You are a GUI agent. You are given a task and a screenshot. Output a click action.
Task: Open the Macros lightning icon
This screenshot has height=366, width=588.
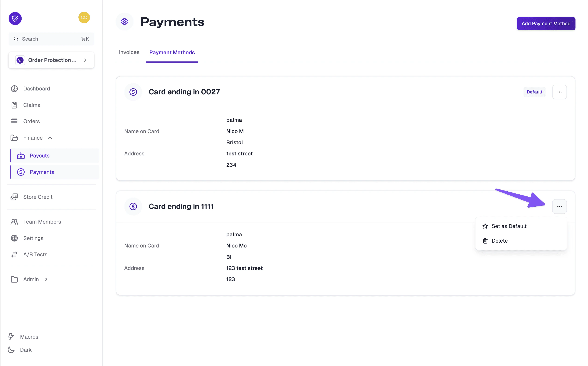pos(11,337)
